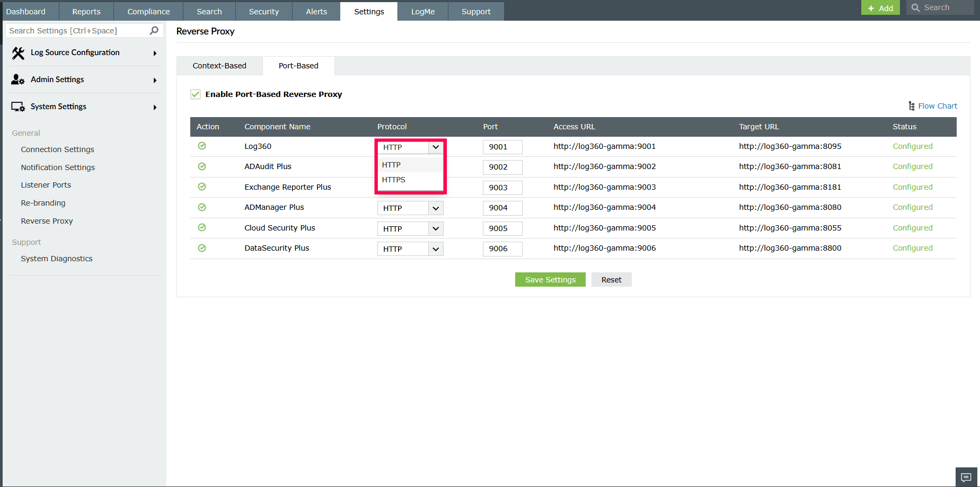Open Reverse Proxy in the sidebar

point(47,221)
